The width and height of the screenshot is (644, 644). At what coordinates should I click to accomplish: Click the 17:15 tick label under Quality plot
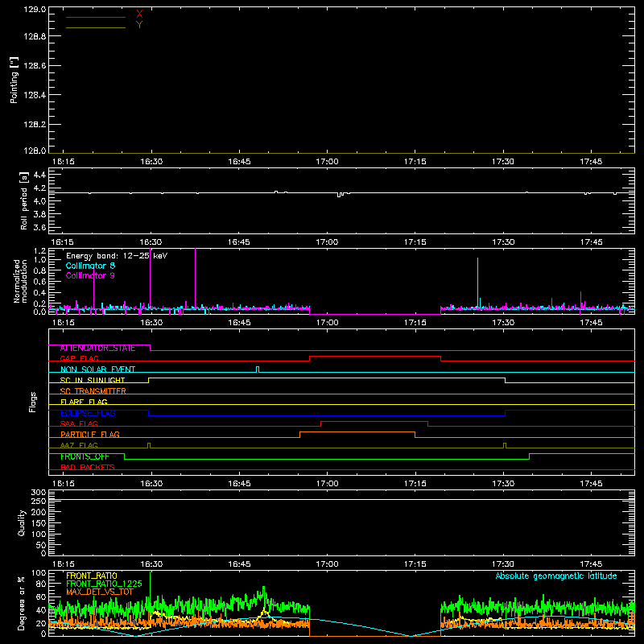coord(415,564)
